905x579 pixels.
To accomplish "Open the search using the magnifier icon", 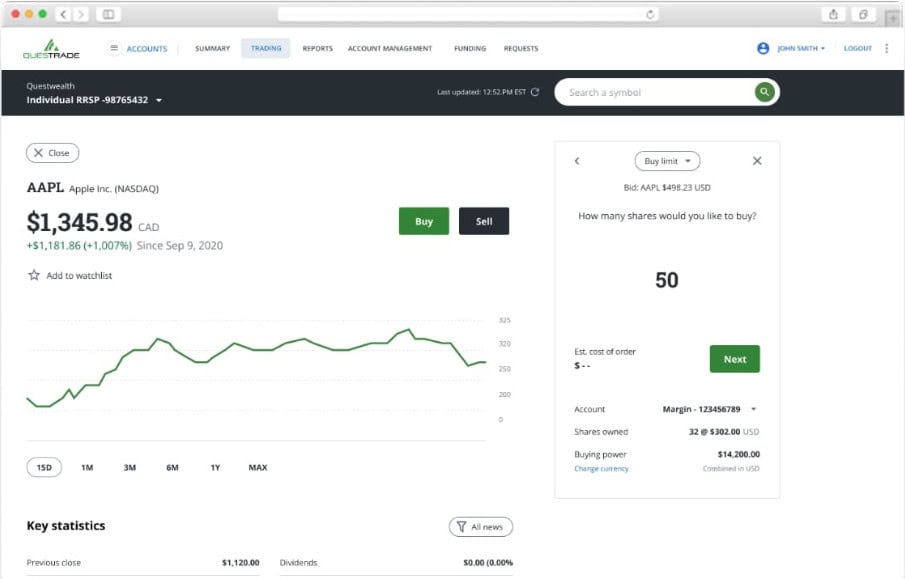I will [x=764, y=91].
